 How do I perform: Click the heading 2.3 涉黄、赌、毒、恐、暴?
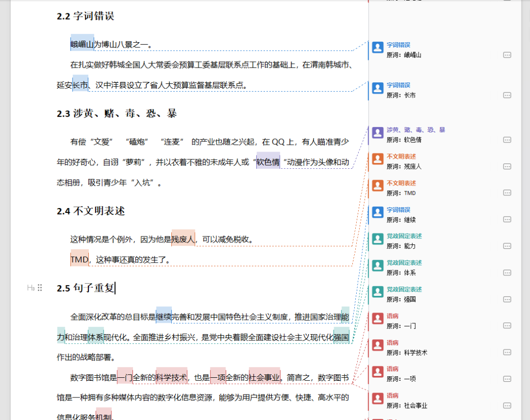coord(117,114)
